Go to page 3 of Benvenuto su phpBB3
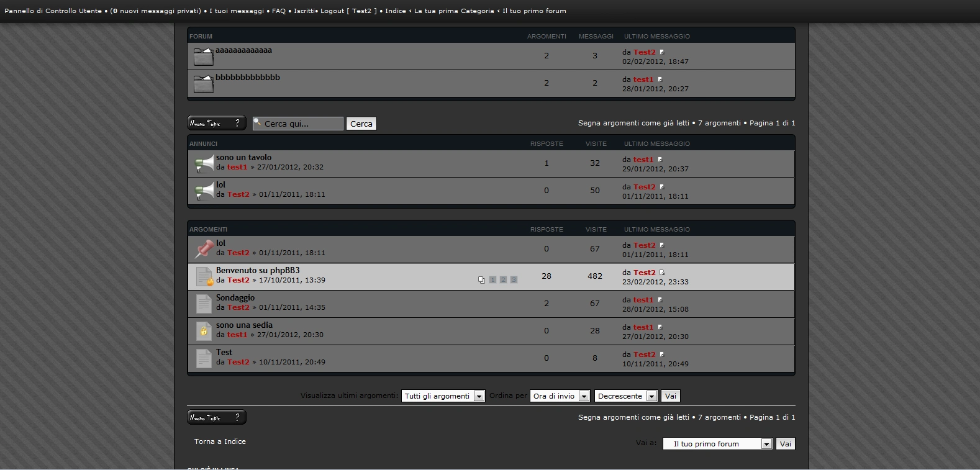Viewport: 980px width, 470px height. (x=514, y=280)
